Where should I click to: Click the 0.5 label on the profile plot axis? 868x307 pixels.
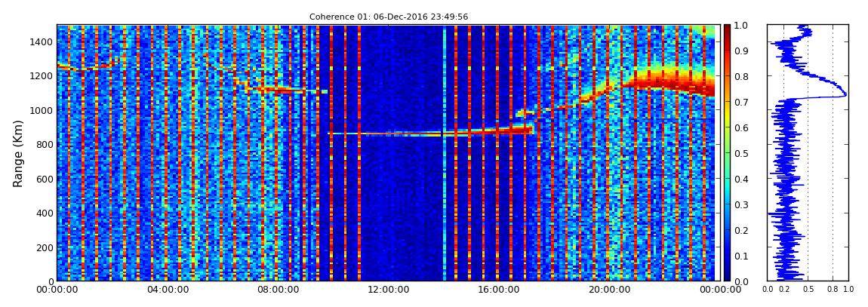click(808, 289)
